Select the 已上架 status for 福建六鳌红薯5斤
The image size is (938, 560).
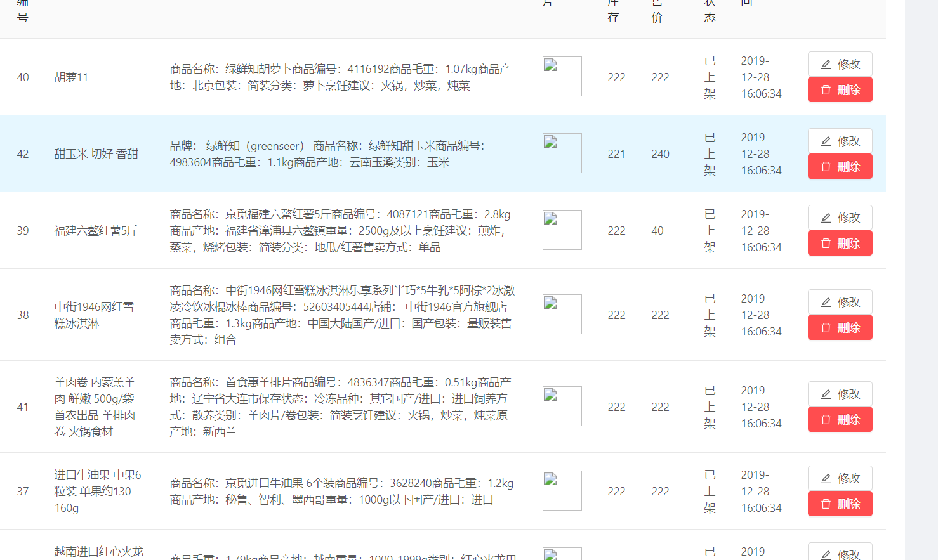point(710,231)
